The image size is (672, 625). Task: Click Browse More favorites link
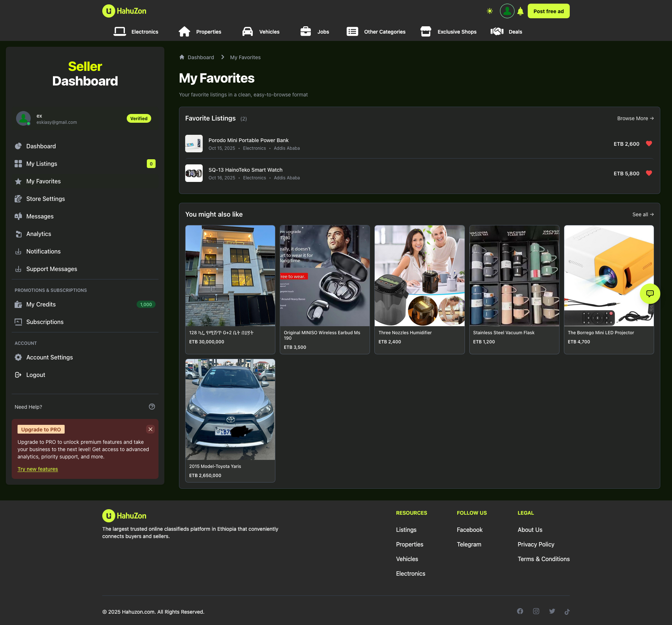[635, 118]
